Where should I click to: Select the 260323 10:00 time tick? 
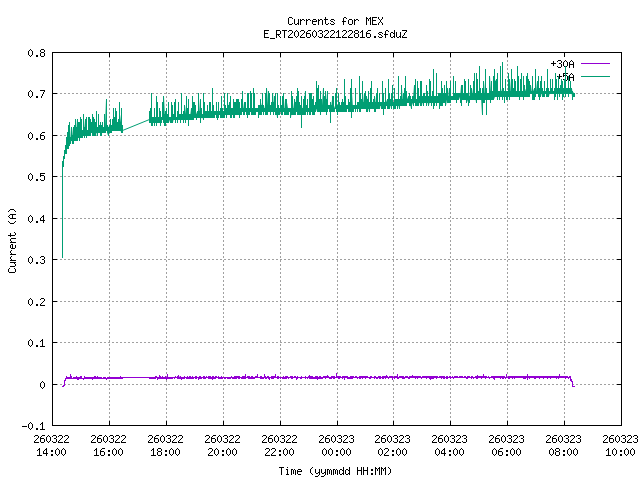coord(620,445)
